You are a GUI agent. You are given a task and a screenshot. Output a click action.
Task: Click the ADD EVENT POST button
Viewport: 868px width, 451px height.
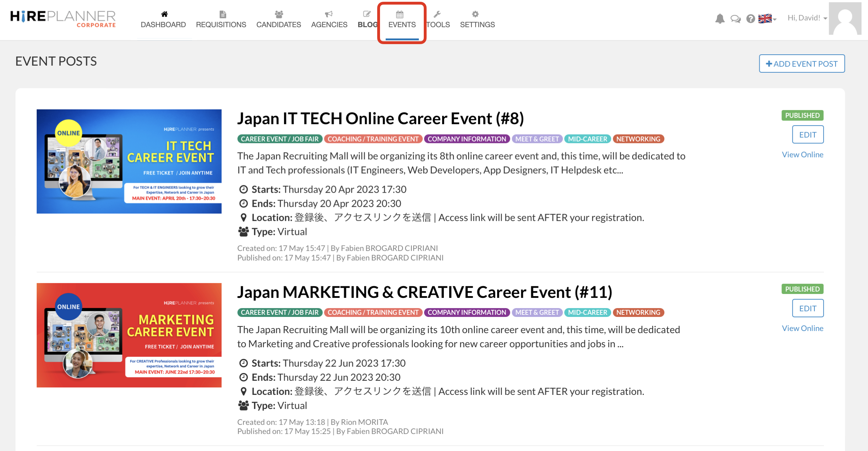802,64
